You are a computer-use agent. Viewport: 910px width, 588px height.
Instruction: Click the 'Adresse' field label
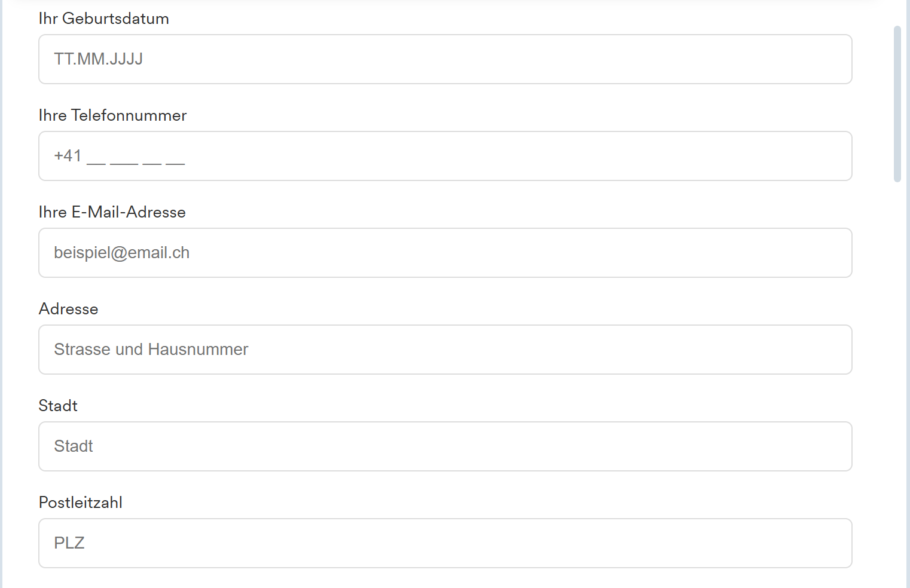coord(68,309)
